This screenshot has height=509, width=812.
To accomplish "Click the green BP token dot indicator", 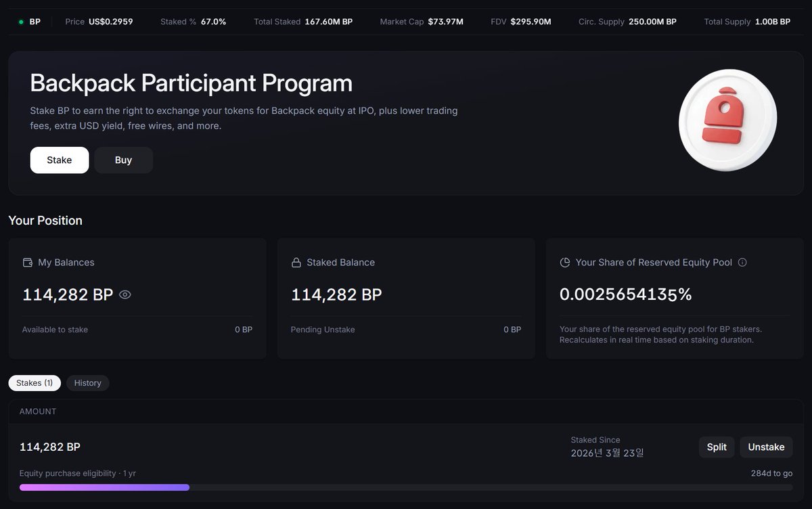I will [x=21, y=22].
